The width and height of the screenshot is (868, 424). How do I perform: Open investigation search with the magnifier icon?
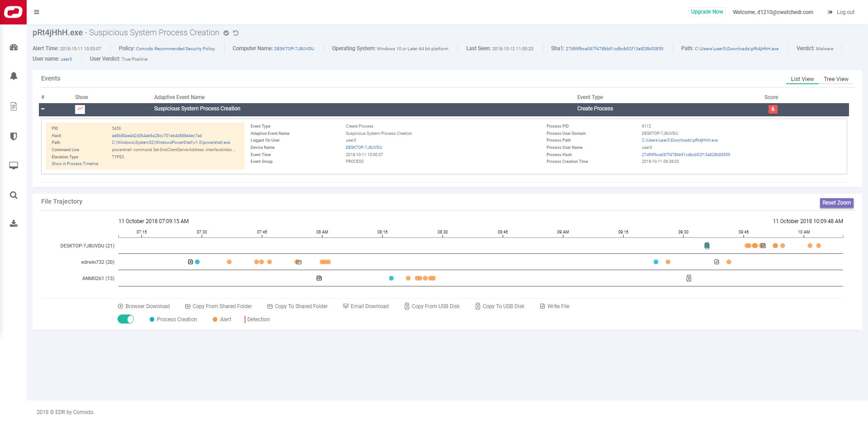coord(14,195)
